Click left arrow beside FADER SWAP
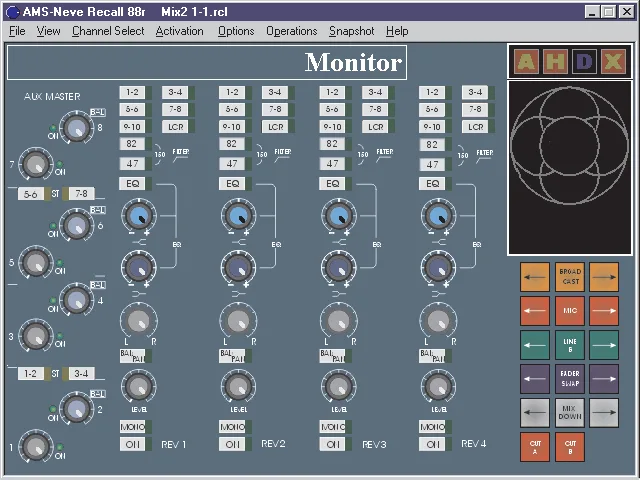 click(535, 379)
